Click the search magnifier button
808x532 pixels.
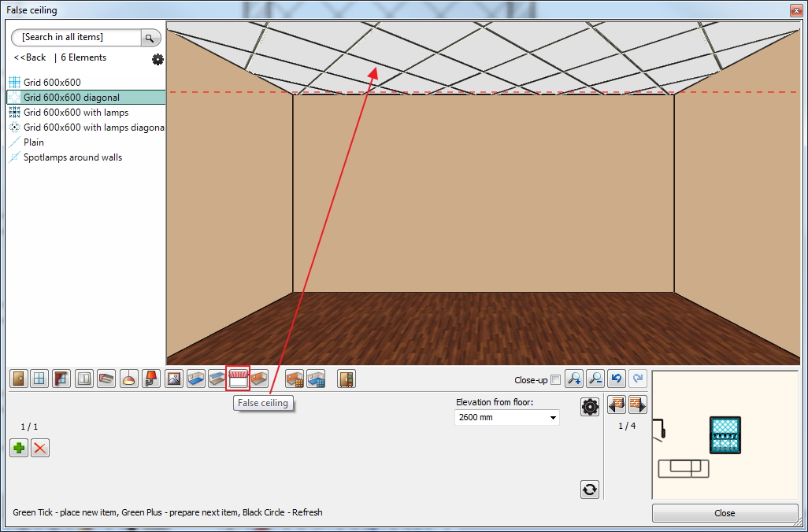pyautogui.click(x=150, y=38)
